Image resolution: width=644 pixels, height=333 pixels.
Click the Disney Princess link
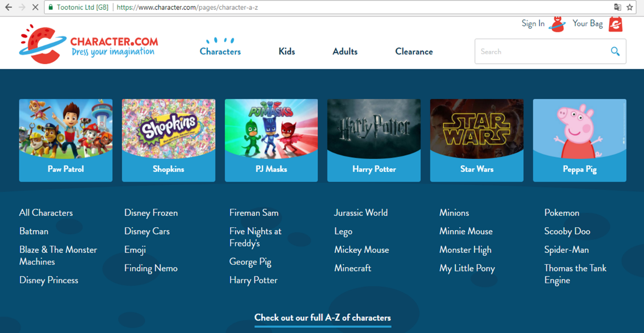pyautogui.click(x=49, y=280)
